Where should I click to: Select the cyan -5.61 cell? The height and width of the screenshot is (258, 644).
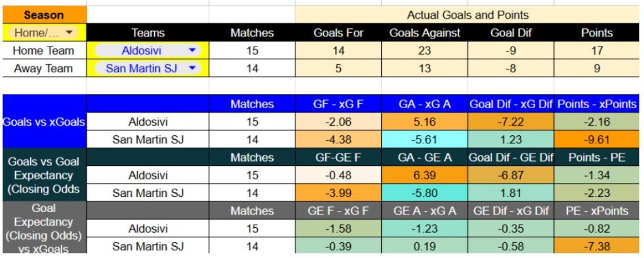click(425, 140)
